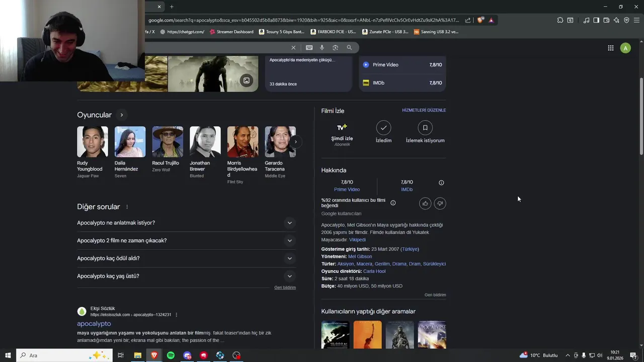This screenshot has width=644, height=362.
Task: Click the Windows Start button
Action: pos(8,355)
